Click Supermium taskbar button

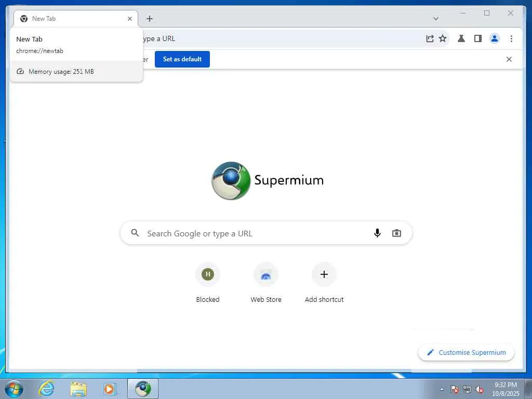[143, 389]
